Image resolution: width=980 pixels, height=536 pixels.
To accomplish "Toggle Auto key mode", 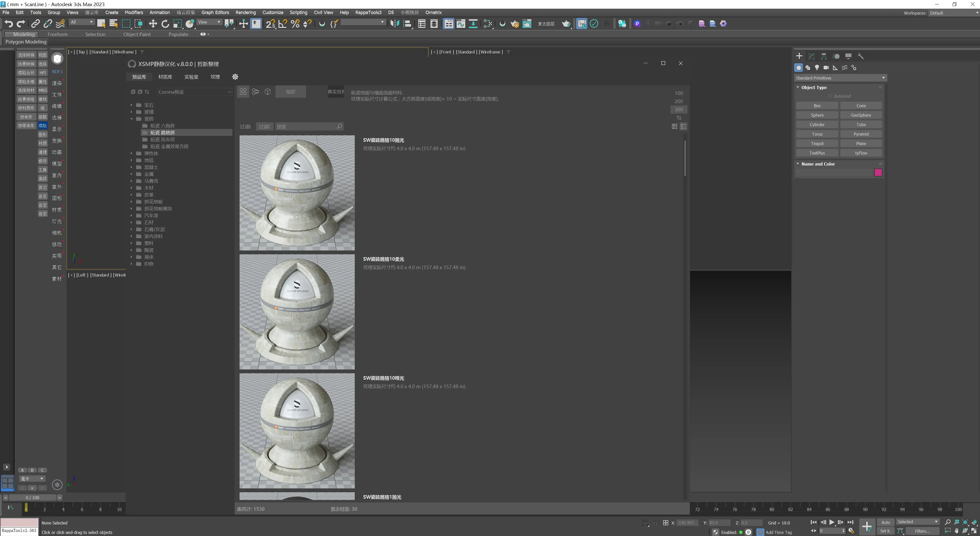I will pyautogui.click(x=885, y=522).
